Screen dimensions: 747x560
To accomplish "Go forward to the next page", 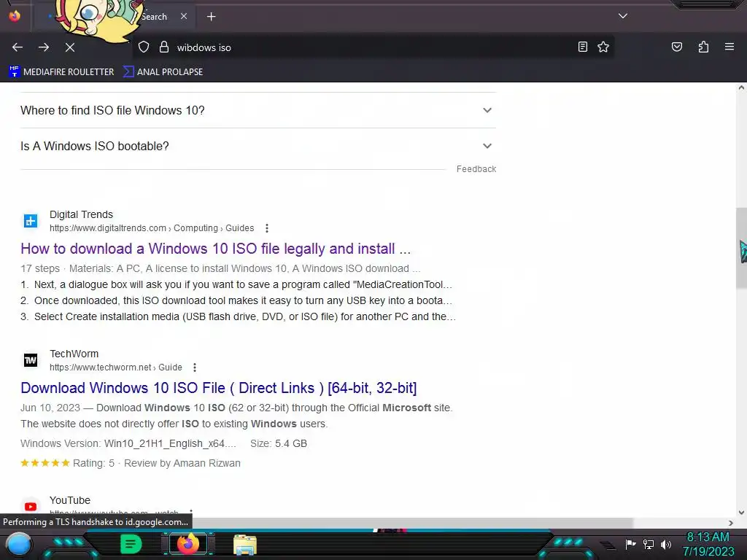I will point(44,47).
